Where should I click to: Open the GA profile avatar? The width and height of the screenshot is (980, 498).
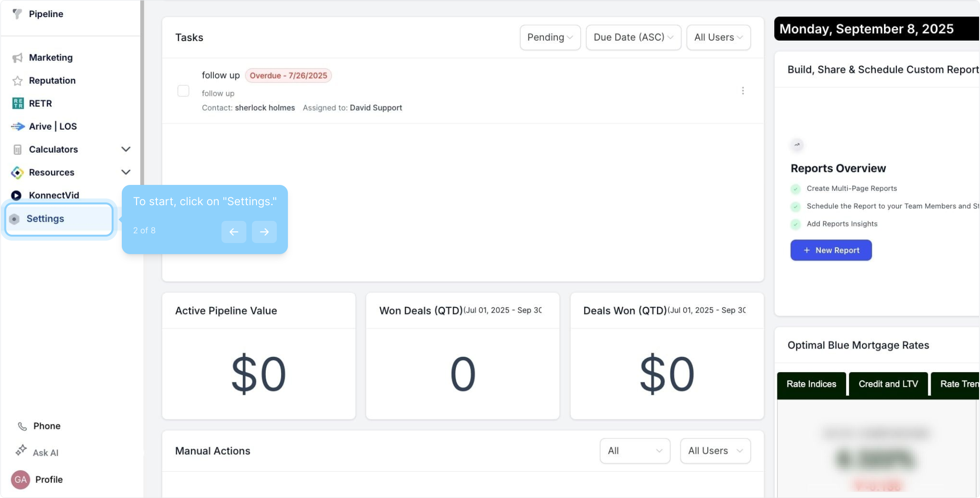[20, 480]
